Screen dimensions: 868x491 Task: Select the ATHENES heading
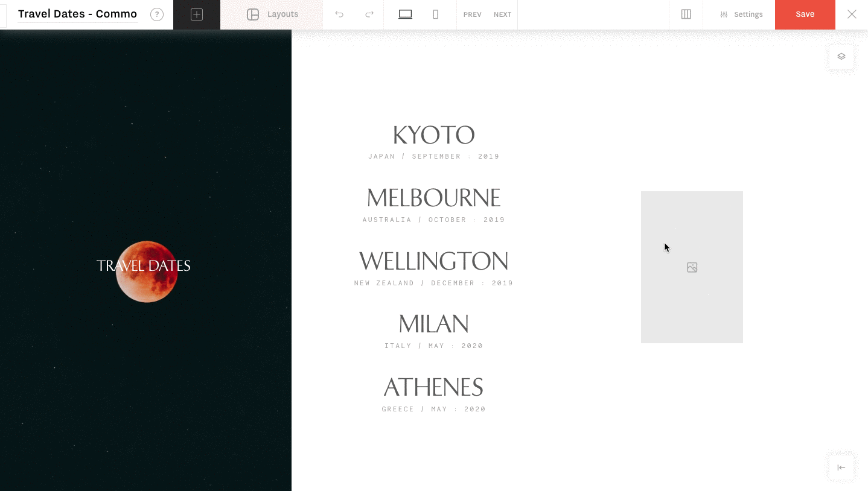point(434,387)
